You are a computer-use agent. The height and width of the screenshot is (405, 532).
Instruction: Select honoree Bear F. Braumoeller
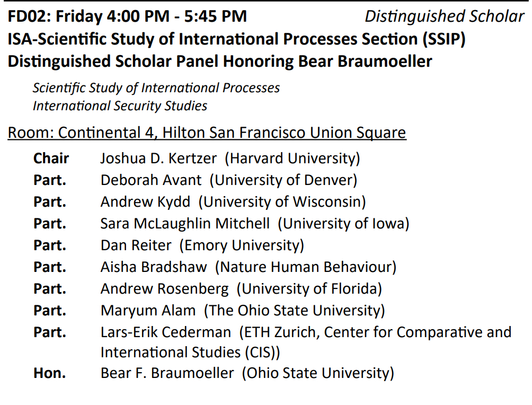pos(167,373)
